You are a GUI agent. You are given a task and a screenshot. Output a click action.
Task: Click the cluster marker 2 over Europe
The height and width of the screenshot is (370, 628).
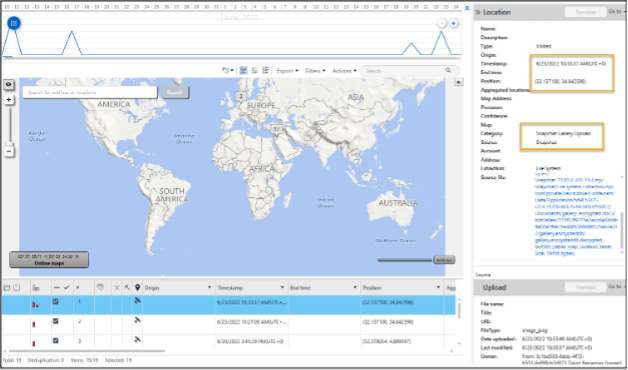pos(240,96)
